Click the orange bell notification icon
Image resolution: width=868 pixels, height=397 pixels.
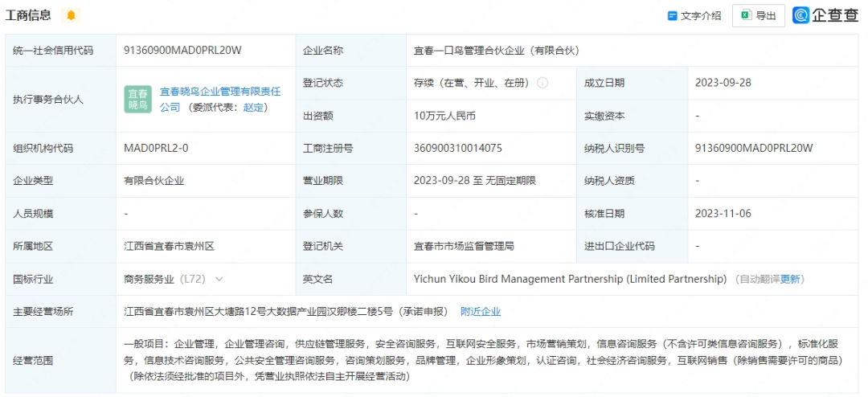point(72,15)
